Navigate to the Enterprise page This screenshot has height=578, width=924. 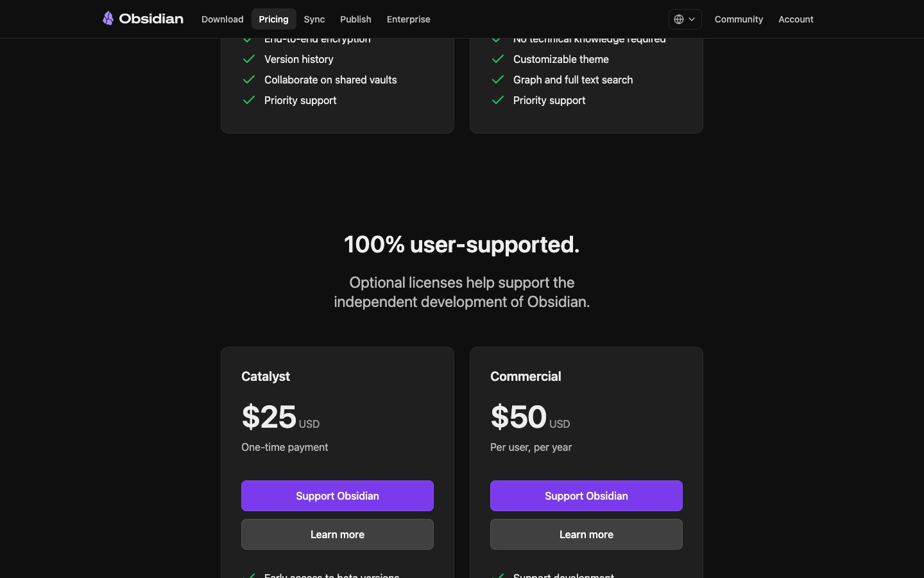click(x=408, y=19)
